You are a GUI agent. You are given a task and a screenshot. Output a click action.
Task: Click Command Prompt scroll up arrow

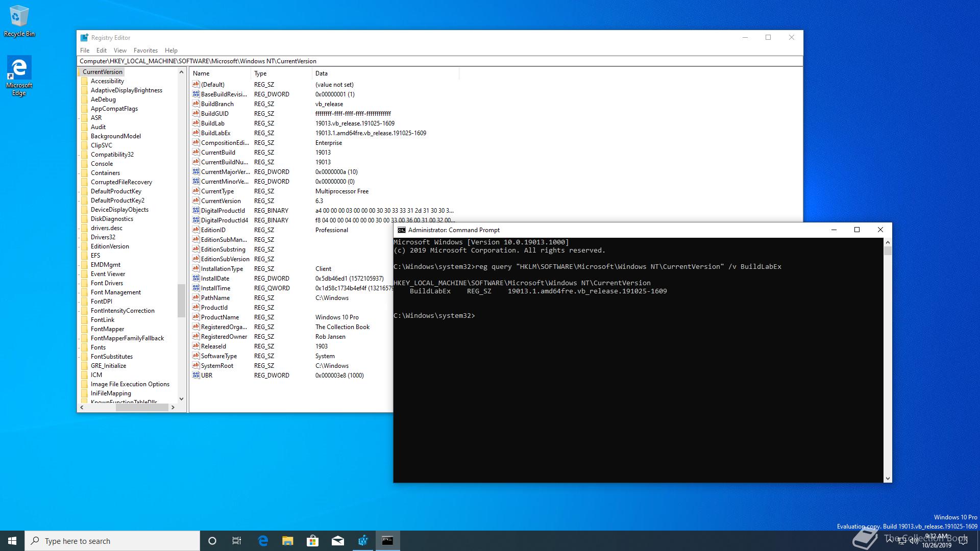888,242
